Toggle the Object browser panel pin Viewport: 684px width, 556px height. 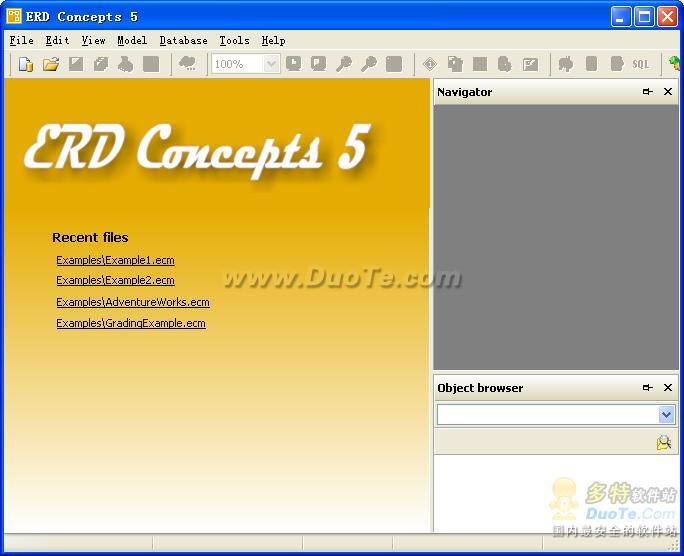tap(647, 388)
